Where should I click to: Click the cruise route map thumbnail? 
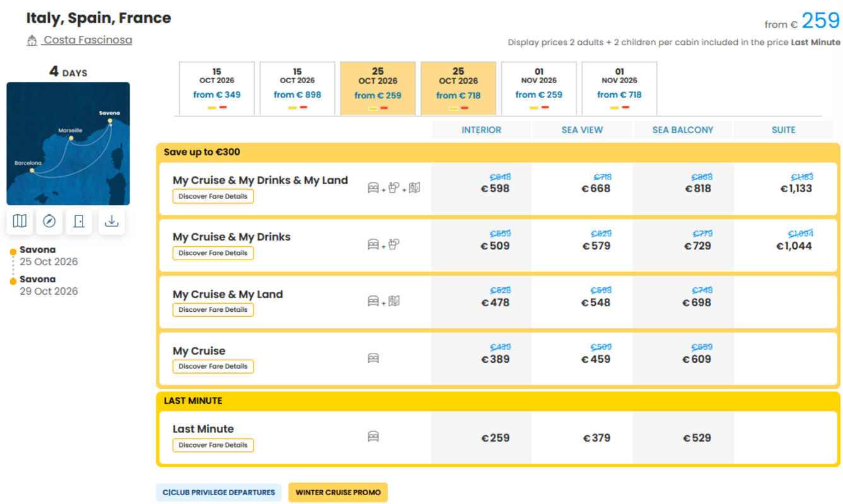(x=68, y=144)
